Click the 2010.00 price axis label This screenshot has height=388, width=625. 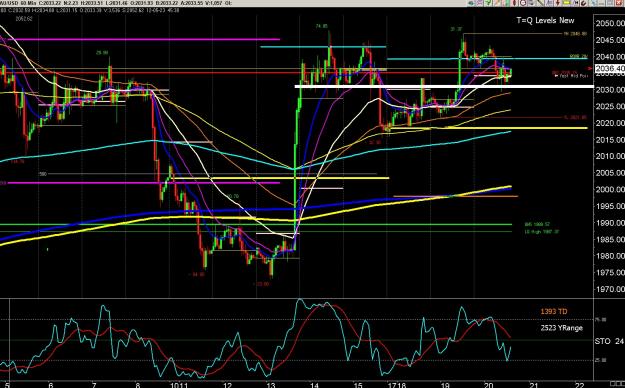pos(610,156)
